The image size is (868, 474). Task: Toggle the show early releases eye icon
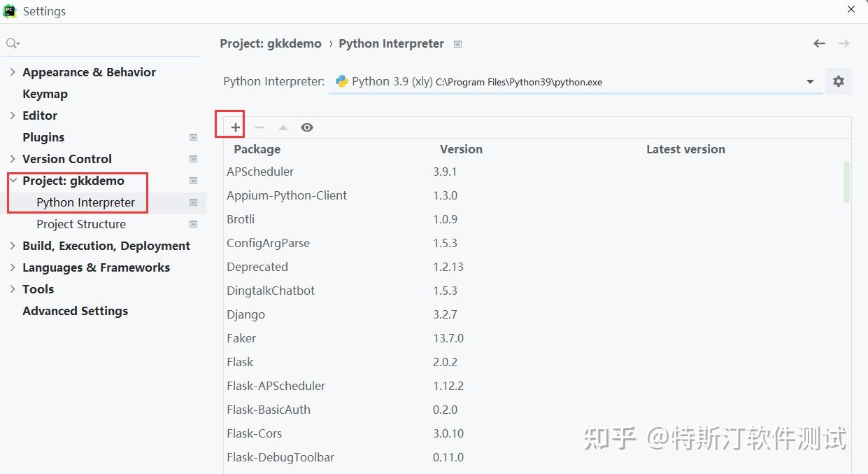tap(307, 127)
